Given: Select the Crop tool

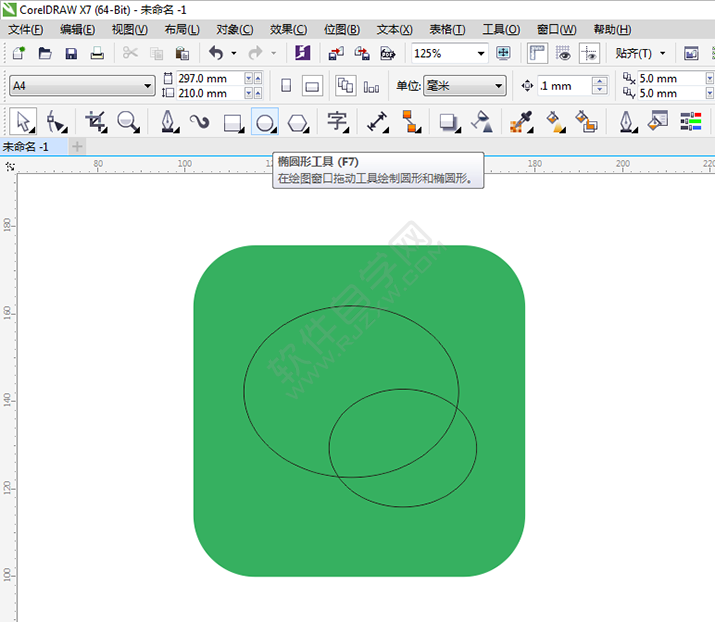Looking at the screenshot, I should 95,122.
